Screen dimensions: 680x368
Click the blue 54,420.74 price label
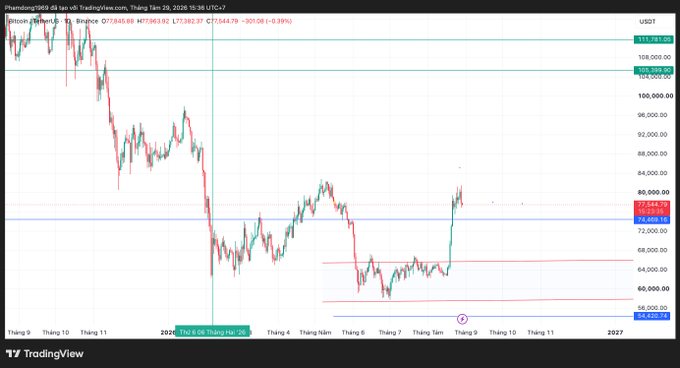[x=652, y=316]
